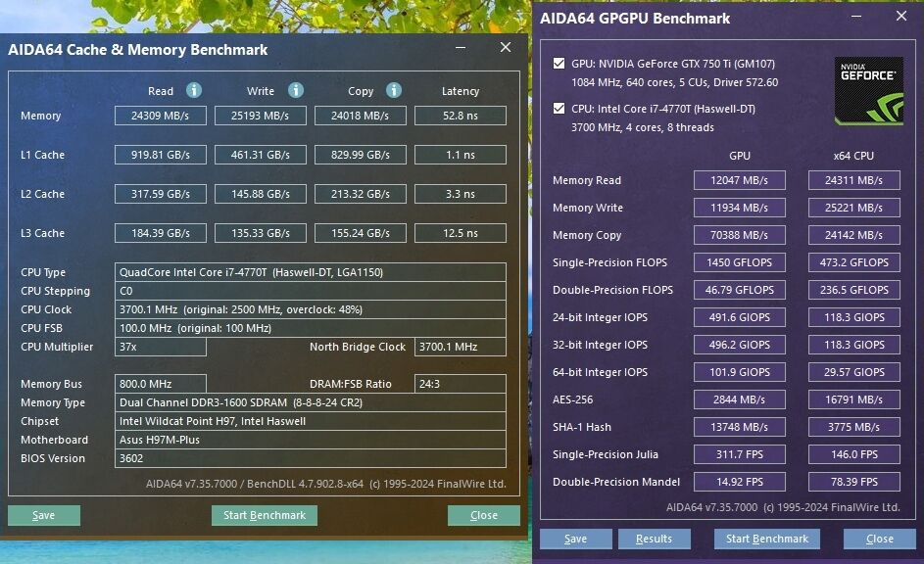924x564 pixels.
Task: Click Memory Type Dual Channel DDR3-1600 SDRAM
Action: coord(310,402)
